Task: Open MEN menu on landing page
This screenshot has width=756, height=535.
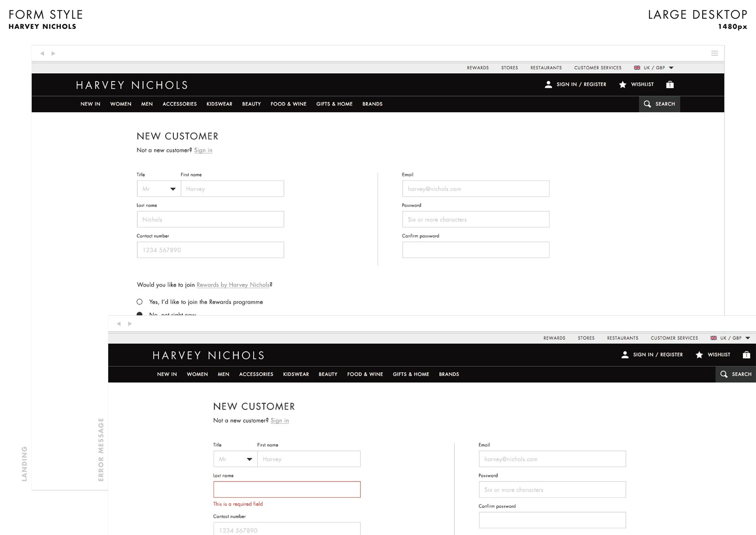Action: coord(147,104)
